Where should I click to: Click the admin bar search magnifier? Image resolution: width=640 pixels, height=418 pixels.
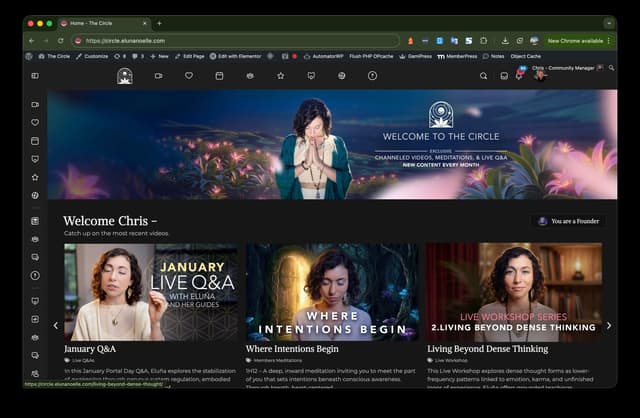point(611,68)
